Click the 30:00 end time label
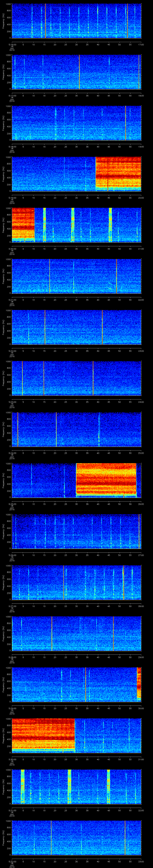This screenshot has width=153, height=868. pyautogui.click(x=141, y=708)
